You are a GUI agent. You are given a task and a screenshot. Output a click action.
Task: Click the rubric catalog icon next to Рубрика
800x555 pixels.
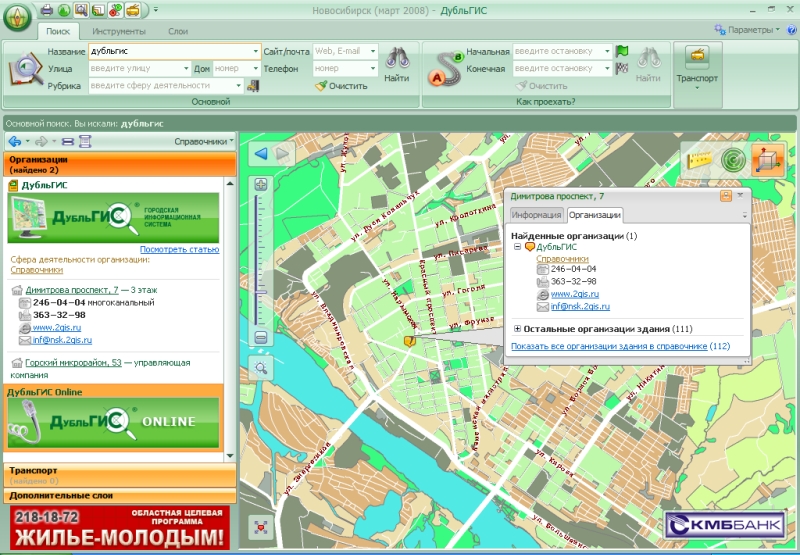tap(253, 86)
